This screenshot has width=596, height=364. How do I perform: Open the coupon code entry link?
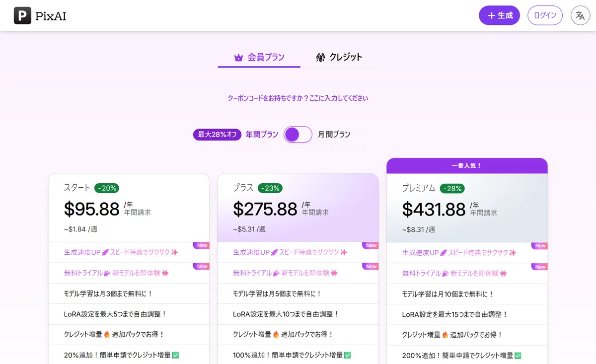(298, 98)
